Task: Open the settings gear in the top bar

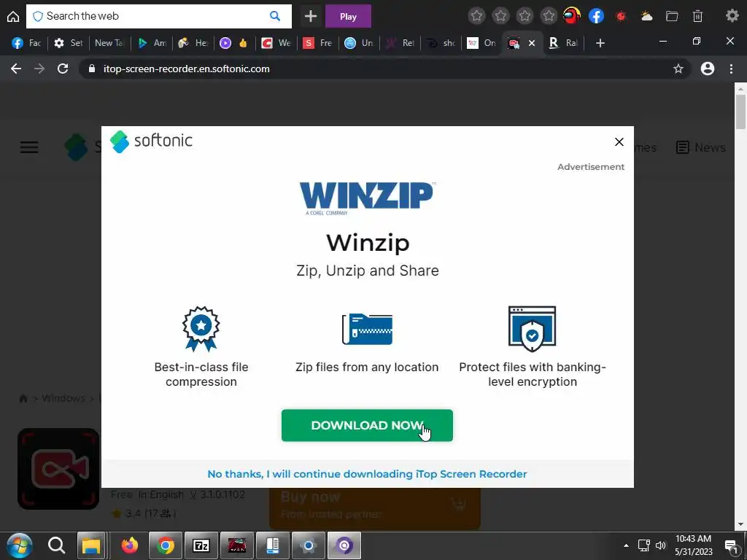Action: 732,16
